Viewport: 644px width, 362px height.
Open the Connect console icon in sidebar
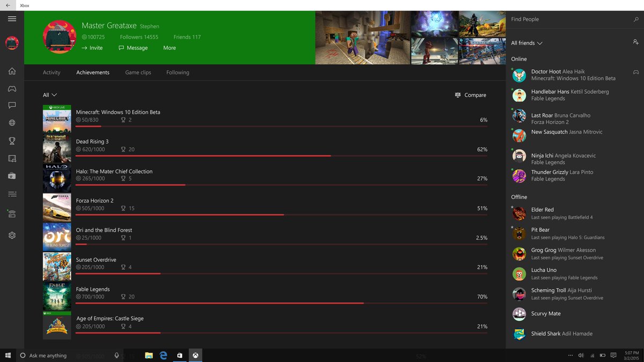tap(12, 214)
